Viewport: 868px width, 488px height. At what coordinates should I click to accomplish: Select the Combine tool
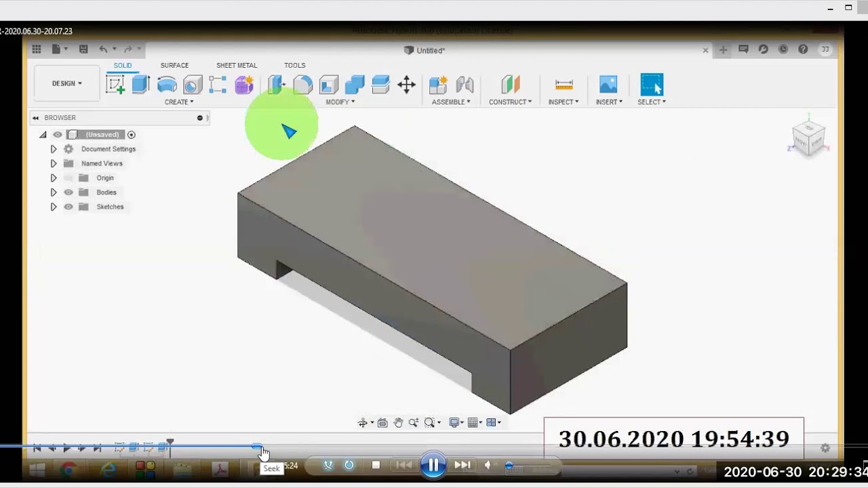coord(355,85)
